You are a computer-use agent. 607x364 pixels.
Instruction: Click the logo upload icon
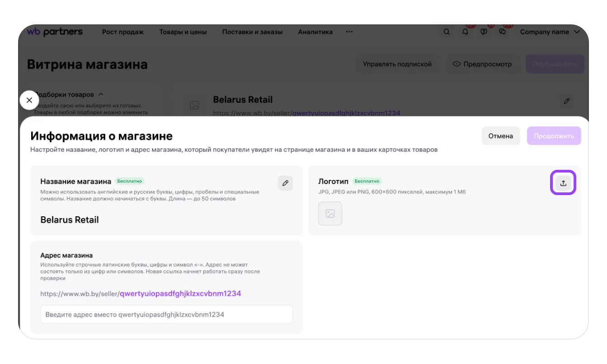(x=563, y=183)
